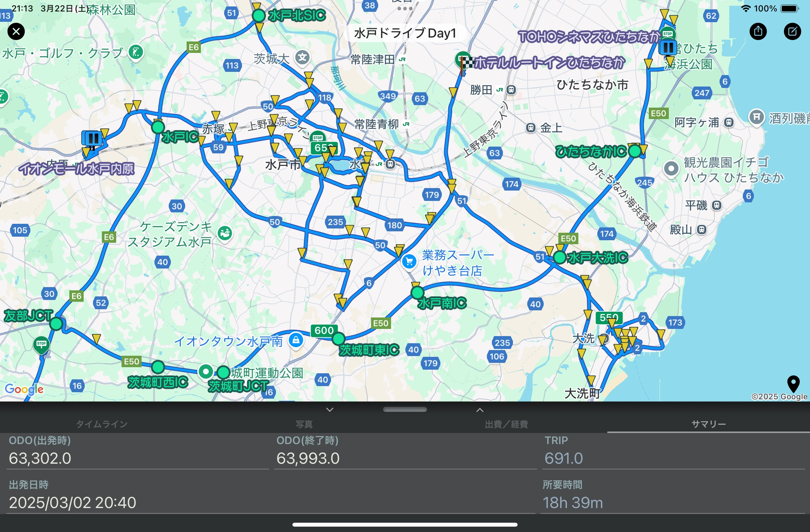
Task: Tap the STOP sign marker below 友部JCT
Action: (41, 345)
